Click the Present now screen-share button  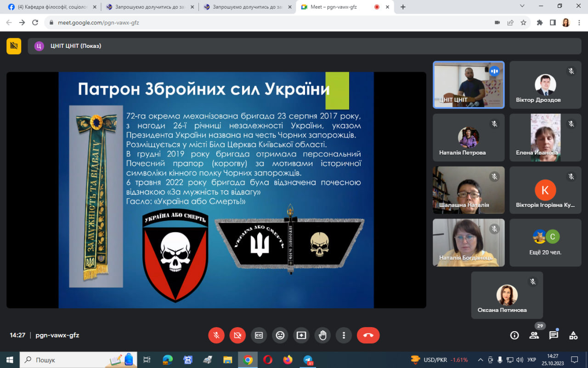point(301,335)
